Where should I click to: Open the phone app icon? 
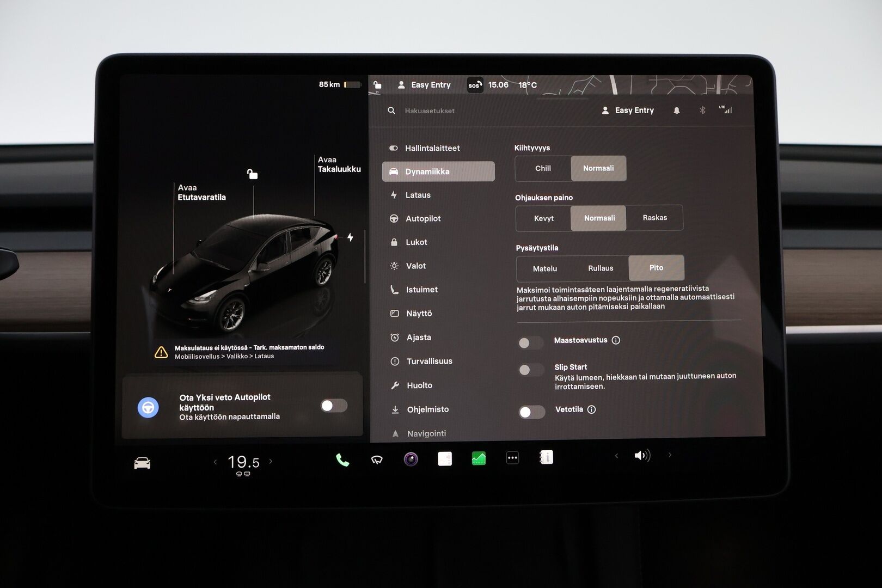[342, 460]
